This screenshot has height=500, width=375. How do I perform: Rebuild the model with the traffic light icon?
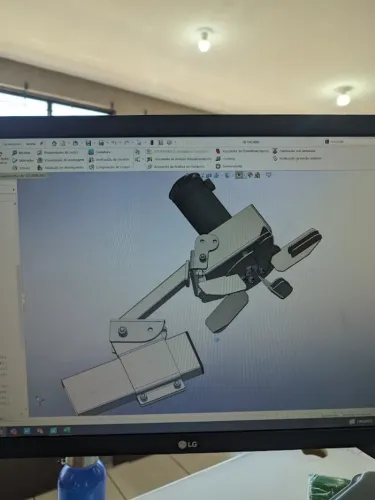coord(151,143)
